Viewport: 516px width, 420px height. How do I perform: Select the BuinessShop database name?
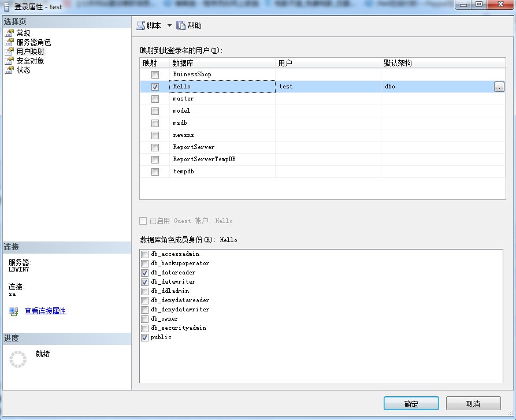tap(192, 75)
